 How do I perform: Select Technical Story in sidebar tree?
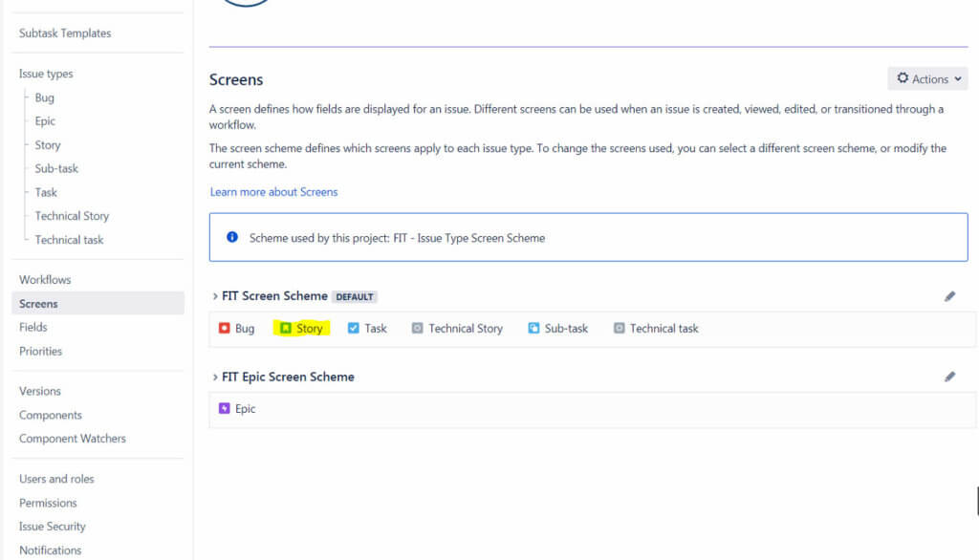pyautogui.click(x=72, y=216)
